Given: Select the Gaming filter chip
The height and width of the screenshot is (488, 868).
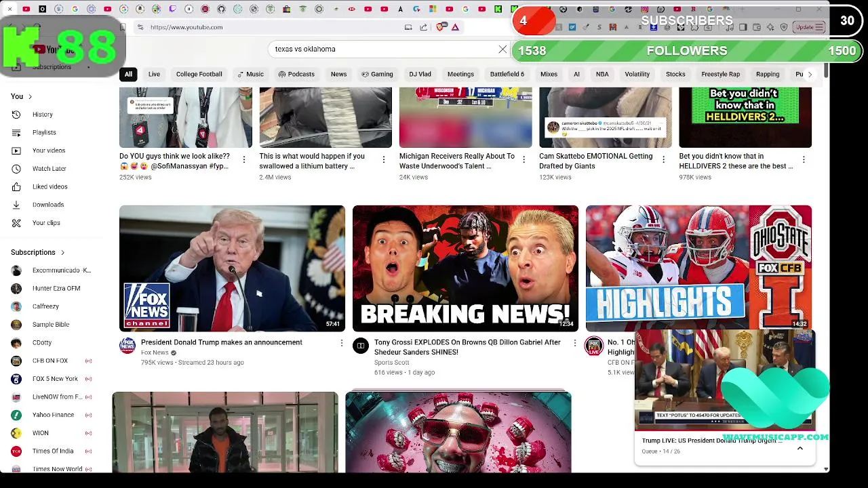Looking at the screenshot, I should [377, 74].
